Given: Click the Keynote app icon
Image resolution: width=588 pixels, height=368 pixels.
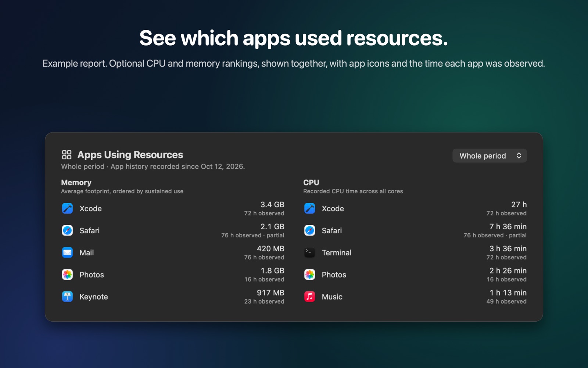Looking at the screenshot, I should click(67, 297).
